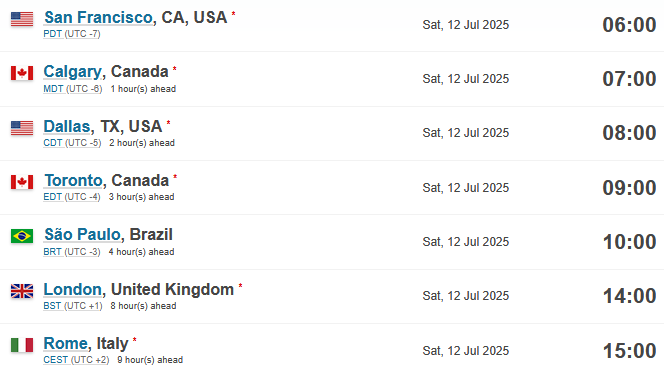This screenshot has height=376, width=664.
Task: Click the CEST (UTC +2) time zone link
Action: 76,360
